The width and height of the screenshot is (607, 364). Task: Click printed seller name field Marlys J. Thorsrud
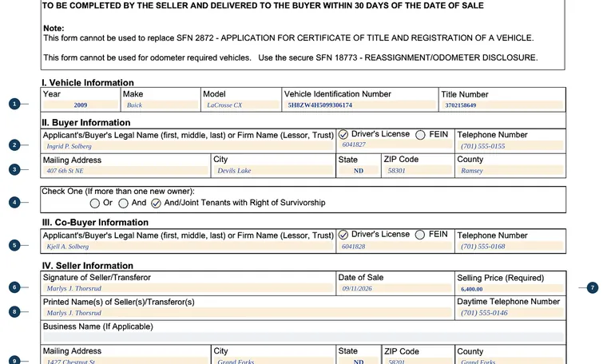click(x=247, y=313)
